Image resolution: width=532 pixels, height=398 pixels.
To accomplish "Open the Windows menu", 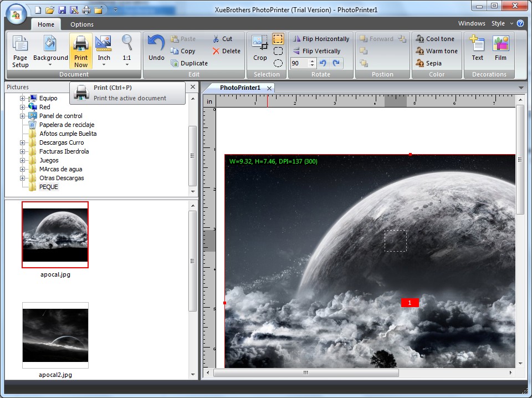I will pyautogui.click(x=472, y=23).
